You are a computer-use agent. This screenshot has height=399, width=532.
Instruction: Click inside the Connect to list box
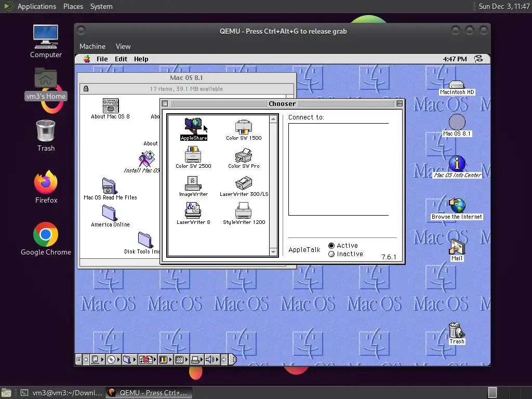(x=338, y=169)
